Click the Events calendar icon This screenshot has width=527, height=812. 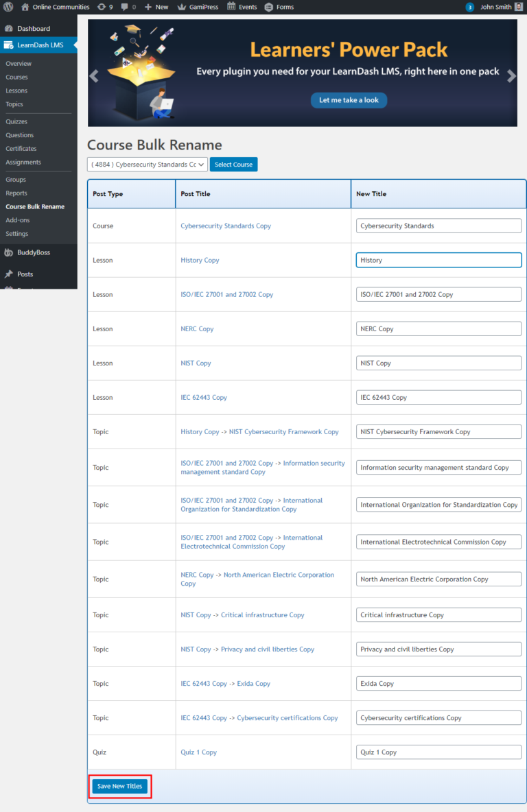[231, 7]
